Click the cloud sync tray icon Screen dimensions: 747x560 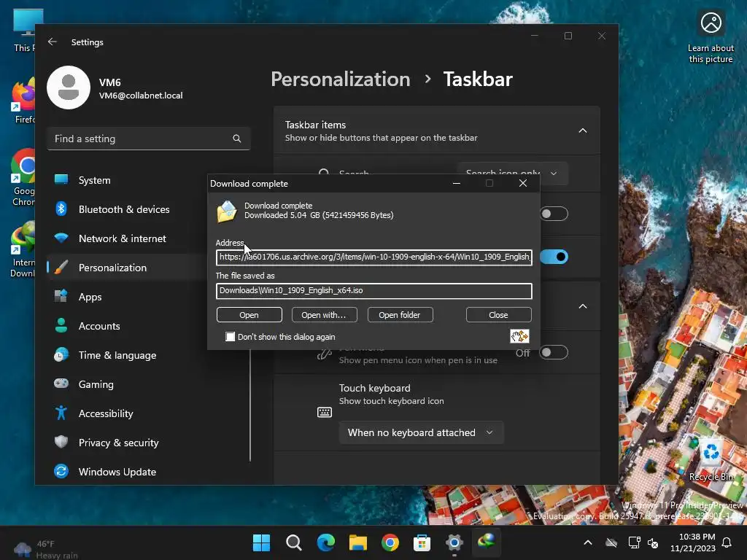click(x=611, y=542)
